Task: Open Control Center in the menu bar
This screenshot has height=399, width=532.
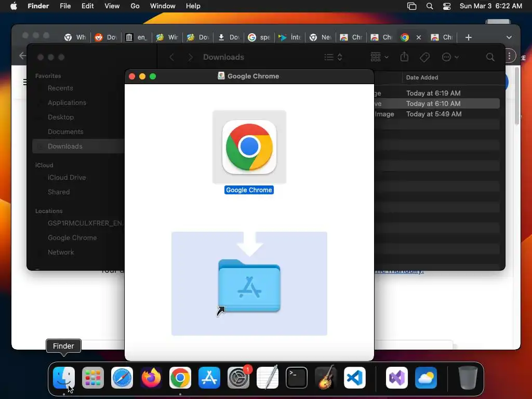Action: (447, 6)
